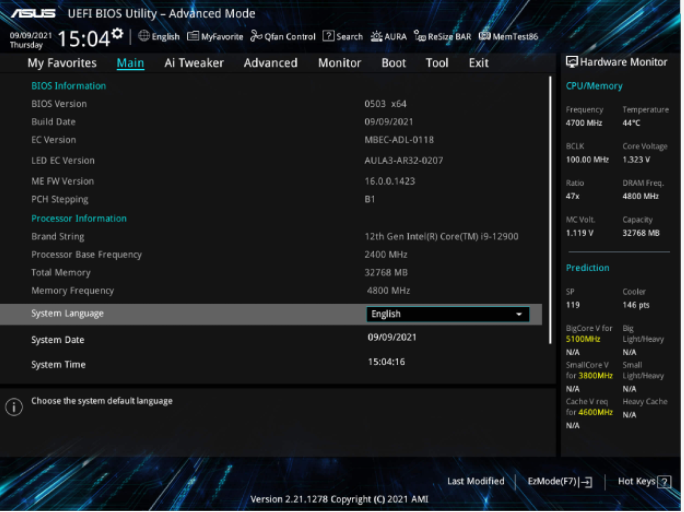Image resolution: width=684 pixels, height=512 pixels.
Task: Click the English language button in toolbar
Action: coord(159,37)
